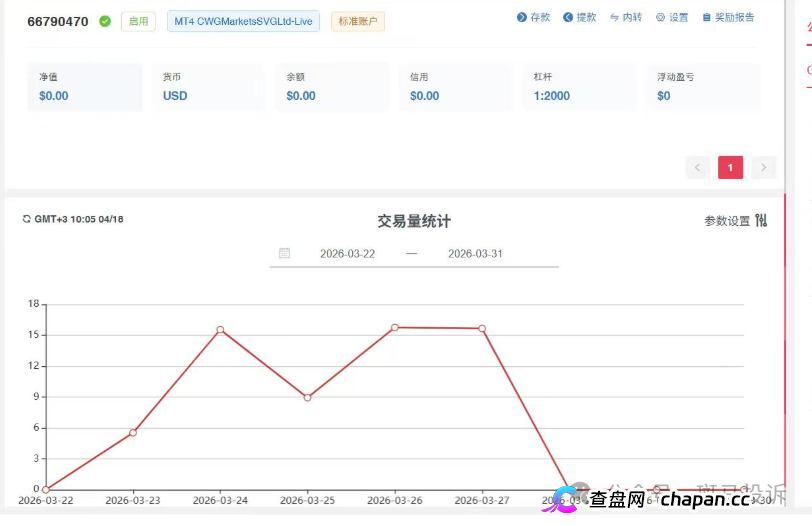Click the 浮动盈亏 value $0
Image resolution: width=812 pixels, height=526 pixels.
pos(664,96)
